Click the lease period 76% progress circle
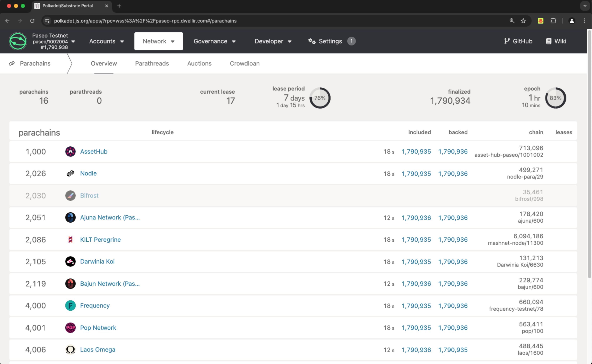This screenshot has width=592, height=364. pos(320,98)
